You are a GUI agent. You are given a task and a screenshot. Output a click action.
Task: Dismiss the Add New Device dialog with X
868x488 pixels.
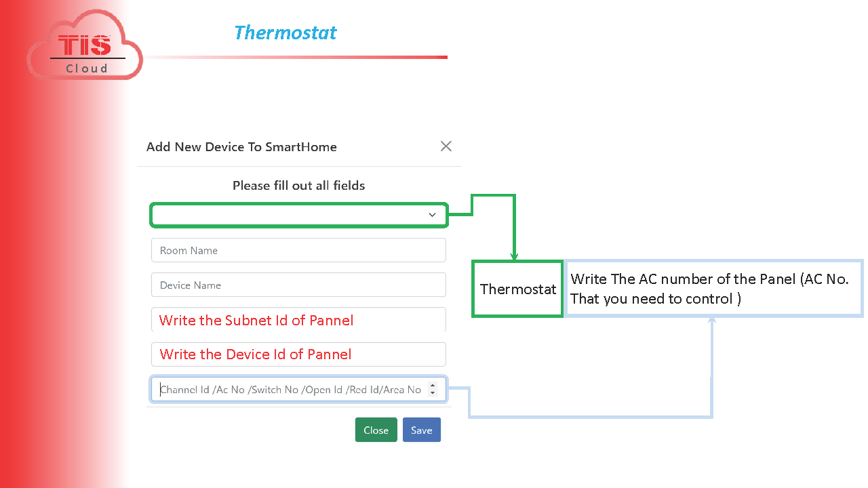[x=446, y=146]
